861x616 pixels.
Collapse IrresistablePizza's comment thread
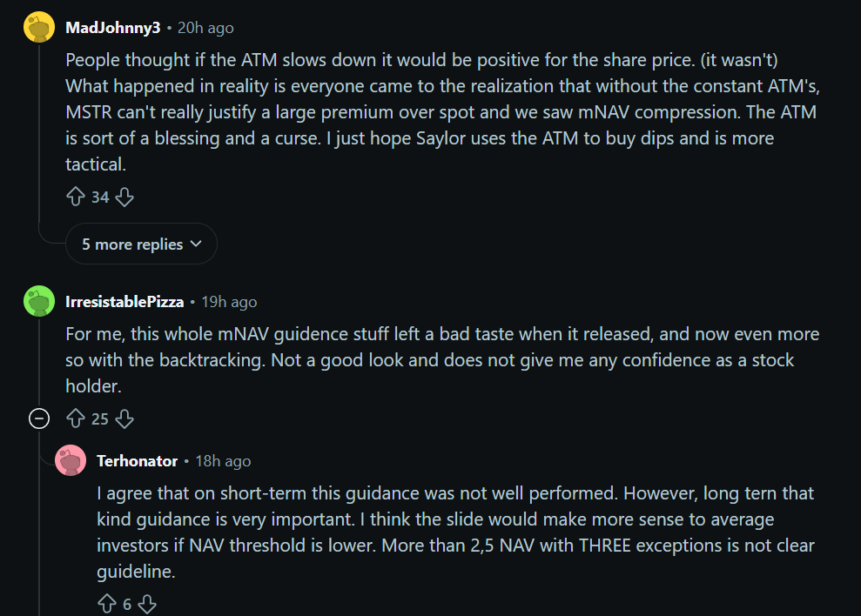click(39, 419)
